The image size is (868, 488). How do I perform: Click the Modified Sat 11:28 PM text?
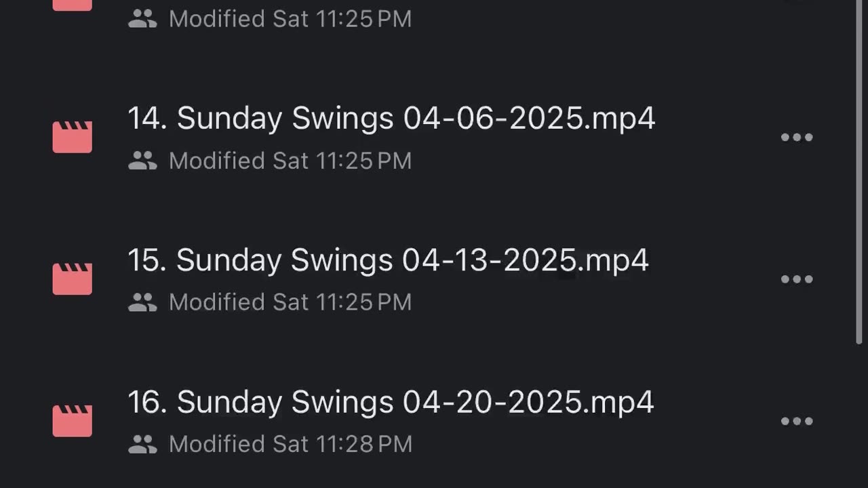point(290,444)
